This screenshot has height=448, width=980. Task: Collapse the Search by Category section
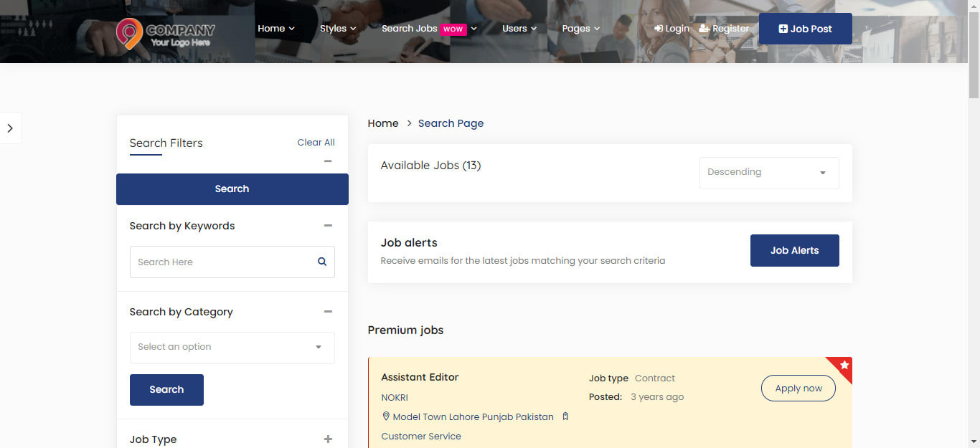pos(328,311)
